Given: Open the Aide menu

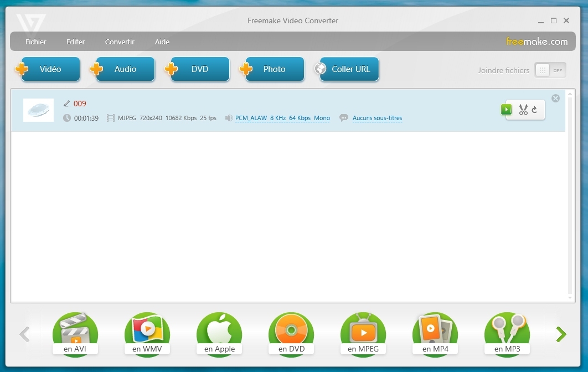Looking at the screenshot, I should click(x=162, y=42).
